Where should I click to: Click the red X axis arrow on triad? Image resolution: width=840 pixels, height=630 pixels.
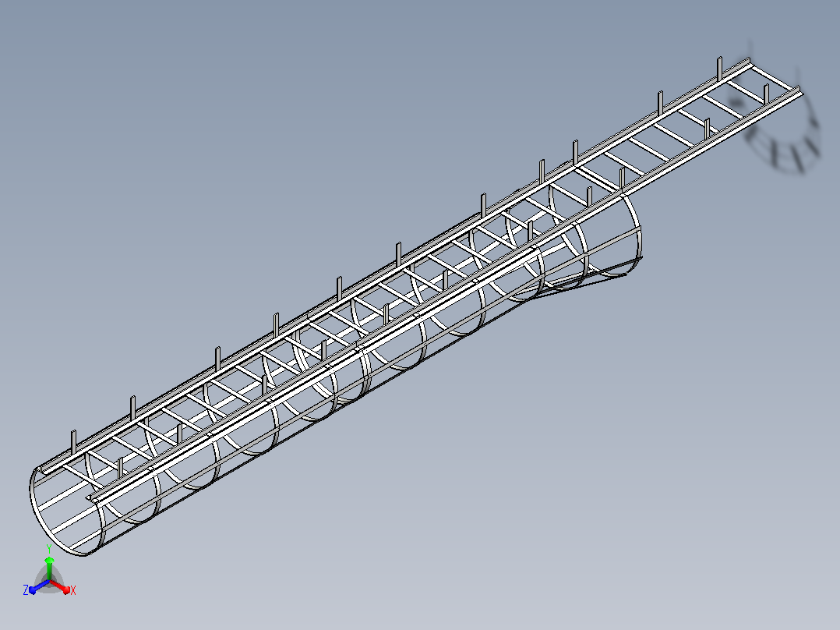61,586
